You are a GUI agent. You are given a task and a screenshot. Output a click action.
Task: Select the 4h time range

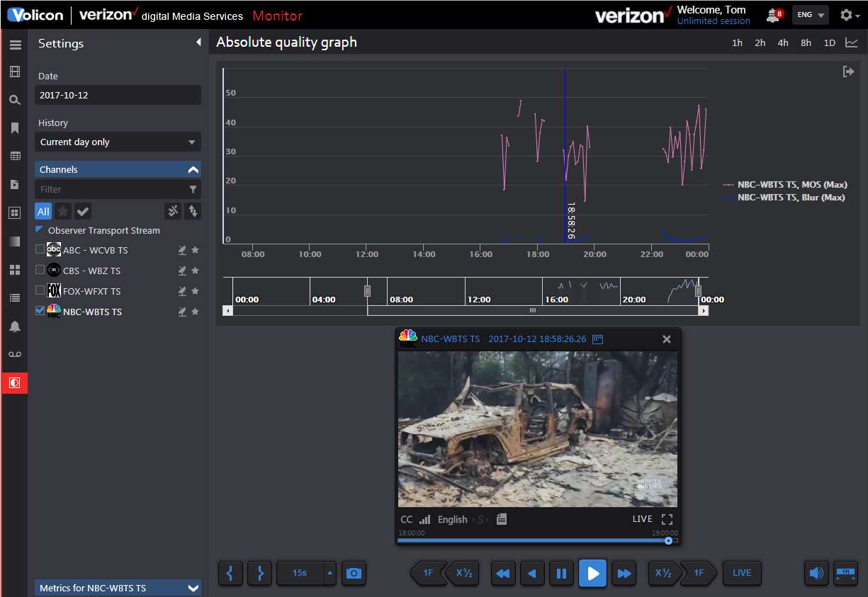pos(783,43)
